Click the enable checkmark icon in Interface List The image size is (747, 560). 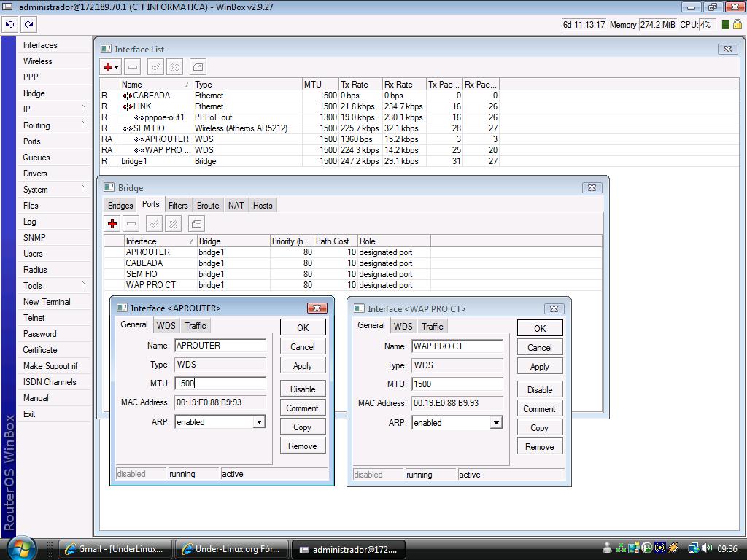tap(155, 67)
